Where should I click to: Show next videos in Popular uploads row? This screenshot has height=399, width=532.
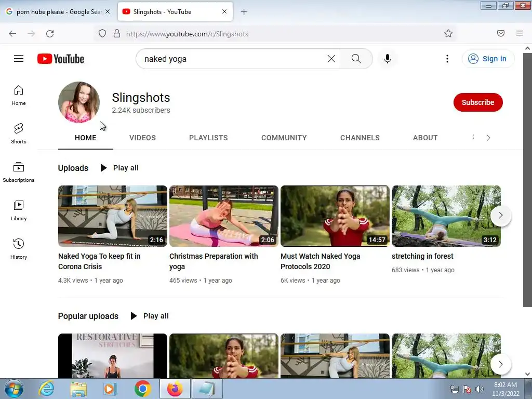[501, 364]
